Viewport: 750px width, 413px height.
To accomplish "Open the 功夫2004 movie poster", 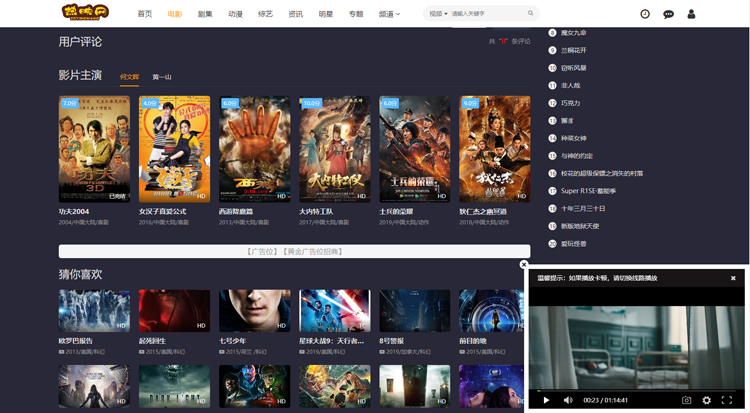I will click(94, 149).
